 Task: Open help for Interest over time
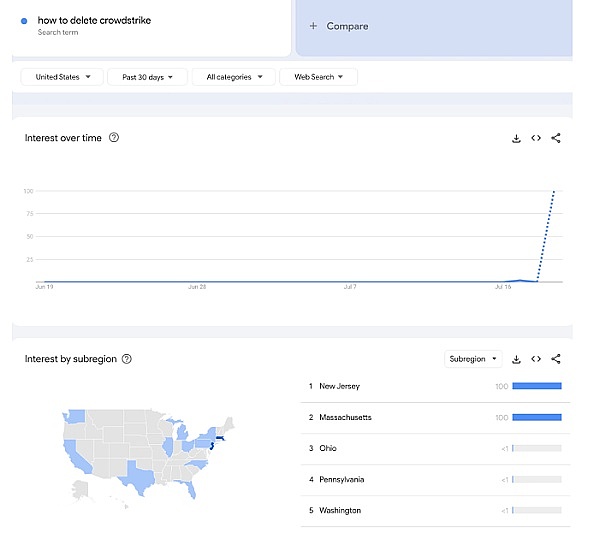click(114, 138)
